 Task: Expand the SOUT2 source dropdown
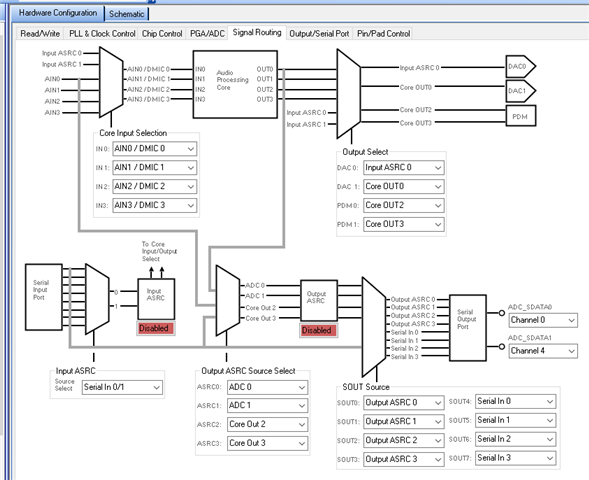coord(403,440)
